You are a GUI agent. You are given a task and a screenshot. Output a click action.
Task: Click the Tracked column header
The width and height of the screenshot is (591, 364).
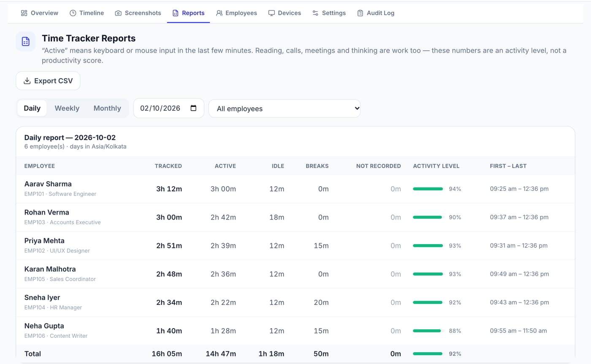(168, 166)
